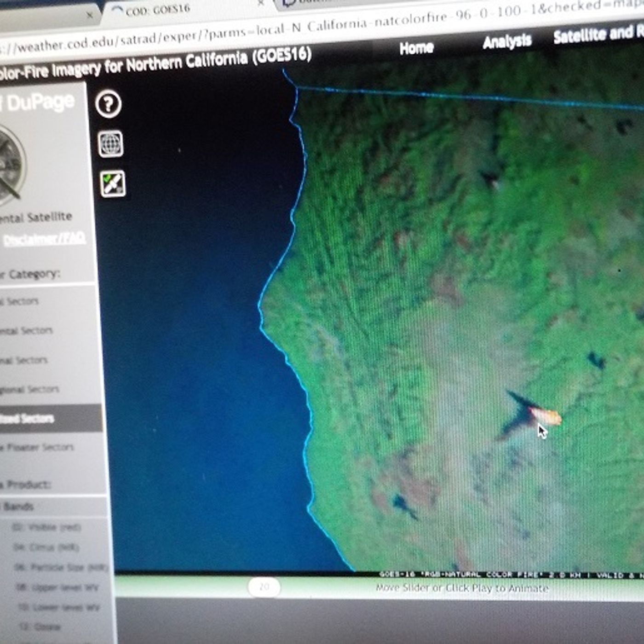
Task: Select band 08 Upper level WV
Action: 57,587
